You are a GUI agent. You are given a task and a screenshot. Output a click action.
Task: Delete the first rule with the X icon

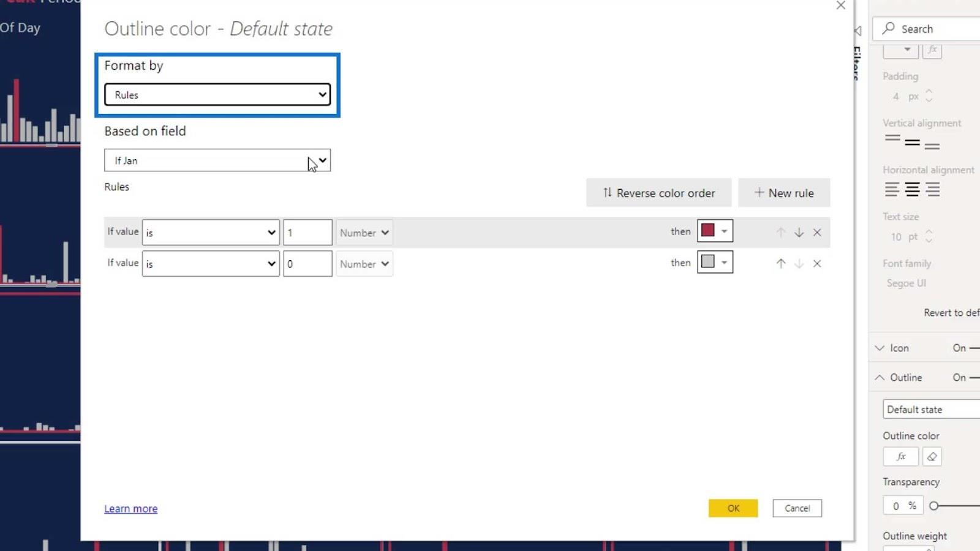coord(817,233)
